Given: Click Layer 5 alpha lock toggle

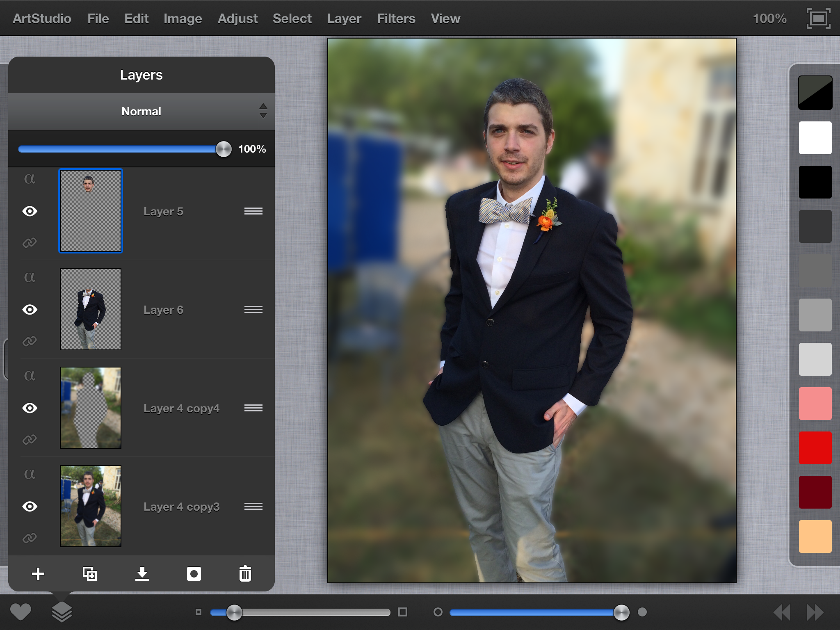Looking at the screenshot, I should pos(30,179).
